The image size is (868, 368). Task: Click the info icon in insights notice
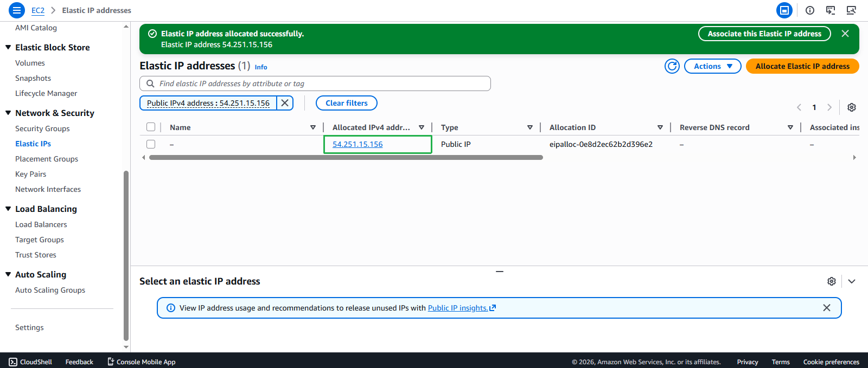coord(171,308)
